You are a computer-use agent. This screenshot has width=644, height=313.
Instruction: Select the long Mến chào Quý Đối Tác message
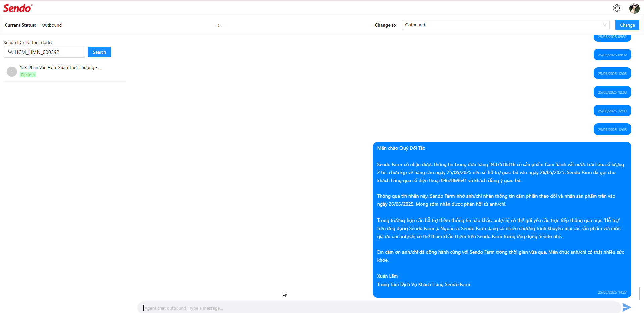[x=502, y=220]
